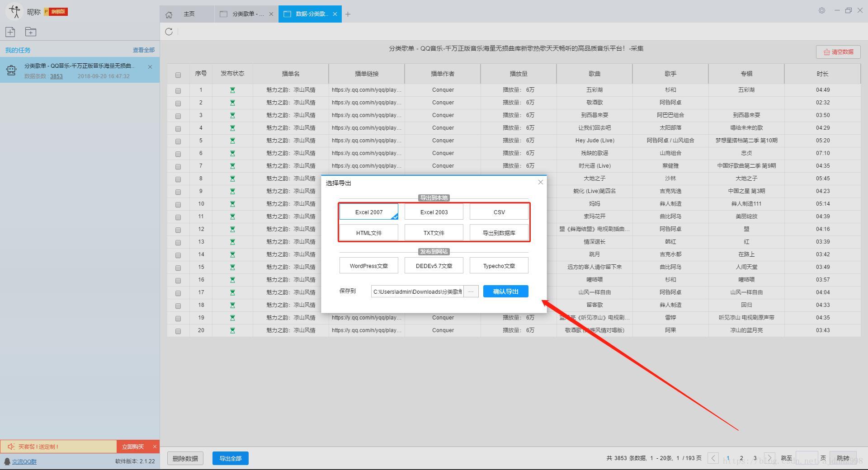Browse save path with ellipsis button

click(x=471, y=291)
